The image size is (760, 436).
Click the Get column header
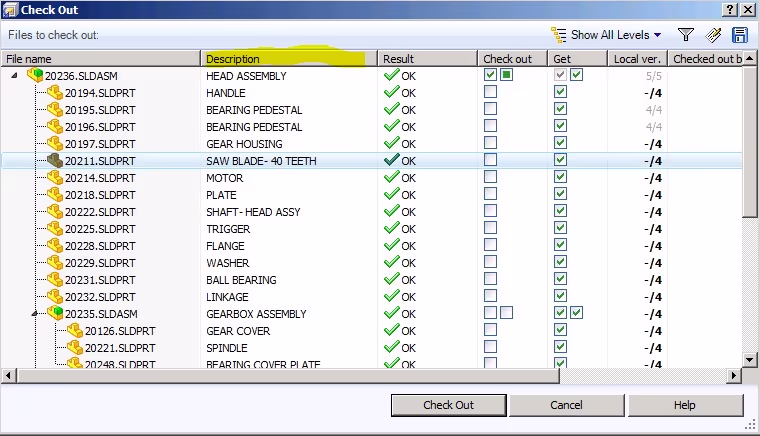578,59
